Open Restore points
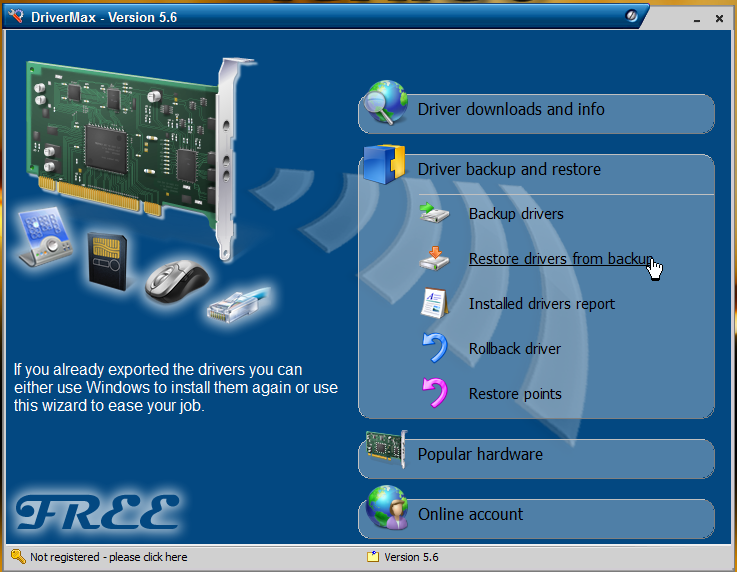 coord(514,394)
